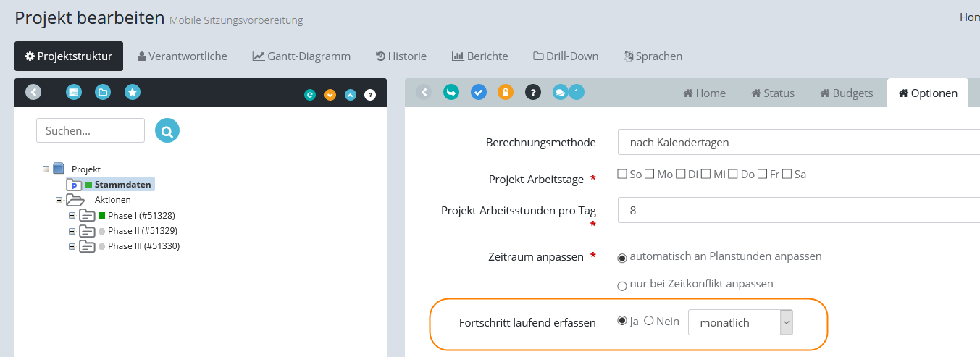Click the magnifier search button
Screen dimensions: 980x357
pos(167,130)
